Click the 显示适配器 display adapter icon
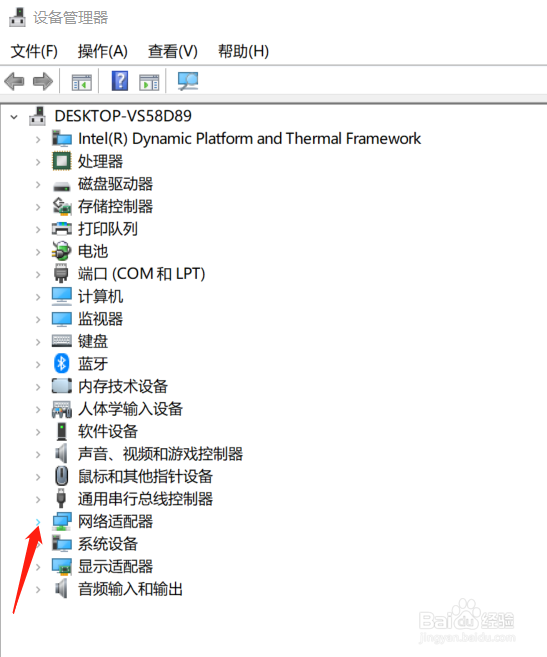The width and height of the screenshot is (547, 657). pyautogui.click(x=62, y=566)
